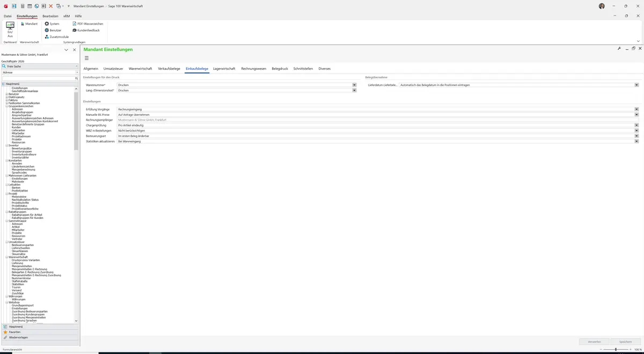Click zoom in plus button

tap(631, 349)
